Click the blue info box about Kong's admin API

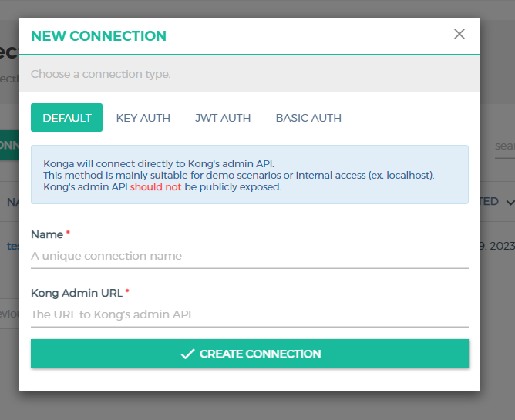pos(249,175)
